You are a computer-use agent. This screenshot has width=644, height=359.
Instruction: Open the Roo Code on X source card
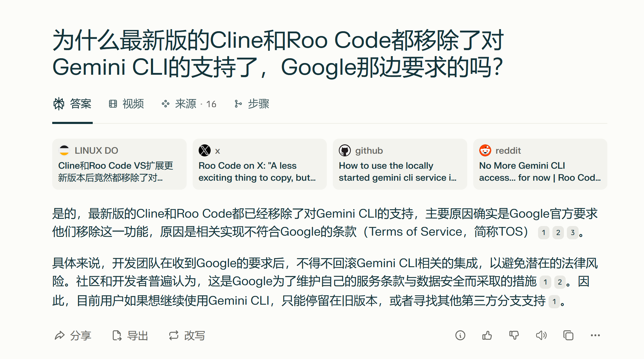[260, 164]
